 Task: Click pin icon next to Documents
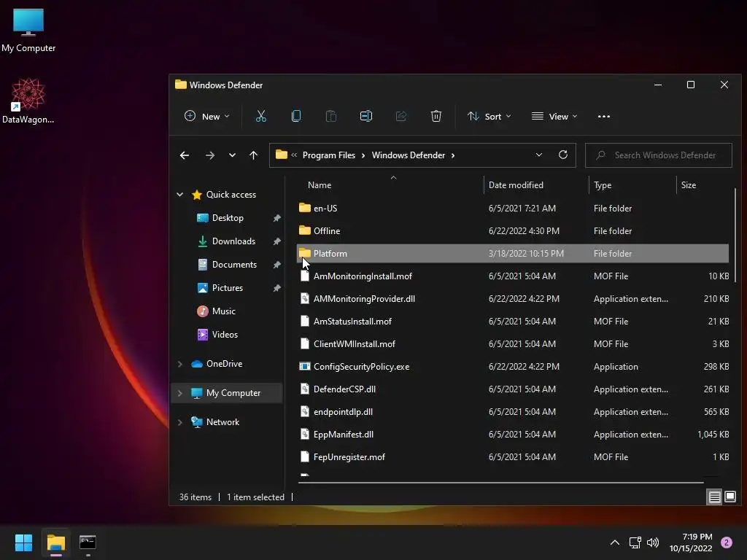point(276,265)
